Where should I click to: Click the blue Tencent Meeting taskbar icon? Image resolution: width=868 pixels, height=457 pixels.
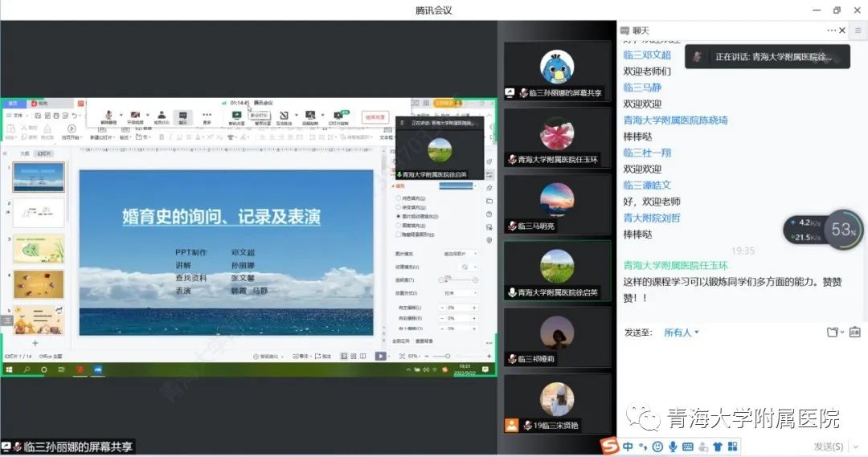pos(98,369)
